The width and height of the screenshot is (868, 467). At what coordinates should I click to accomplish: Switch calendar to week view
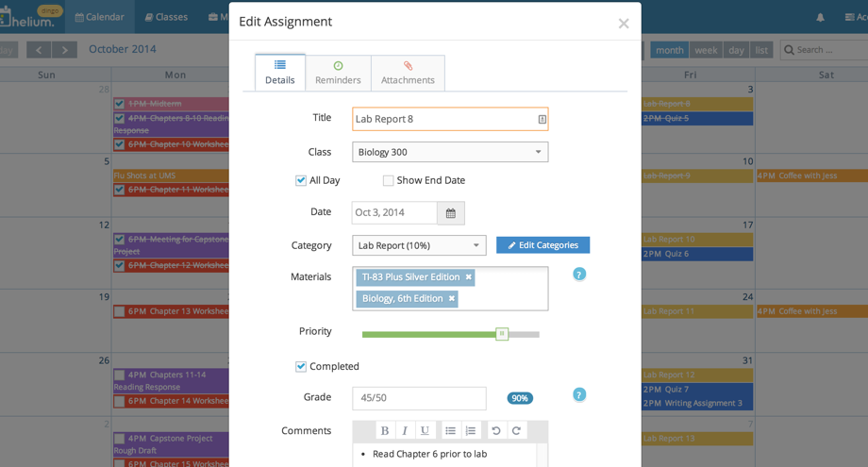[706, 50]
